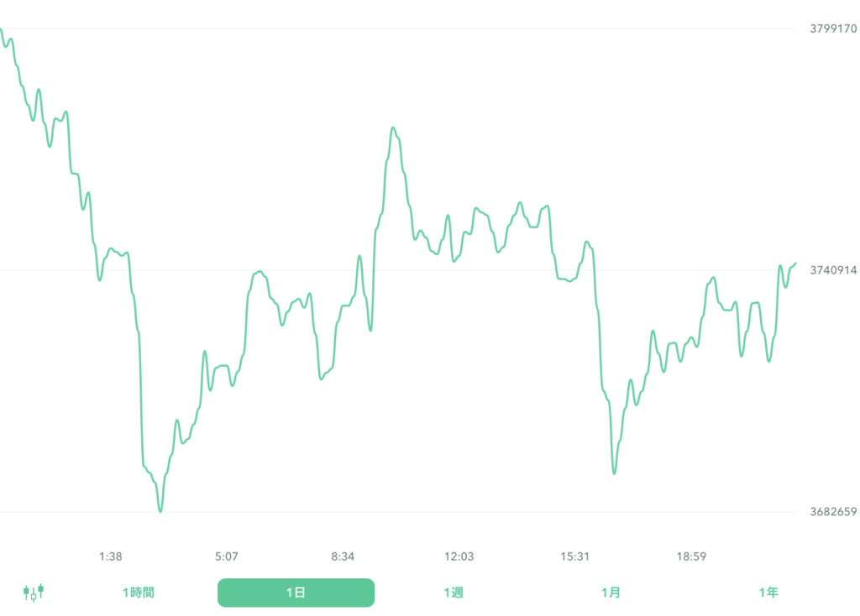Click the sharp dip after 15:31 on the line

614,473
